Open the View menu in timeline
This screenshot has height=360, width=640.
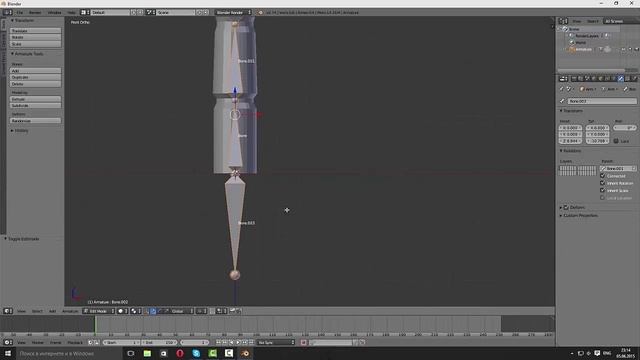[x=21, y=342]
